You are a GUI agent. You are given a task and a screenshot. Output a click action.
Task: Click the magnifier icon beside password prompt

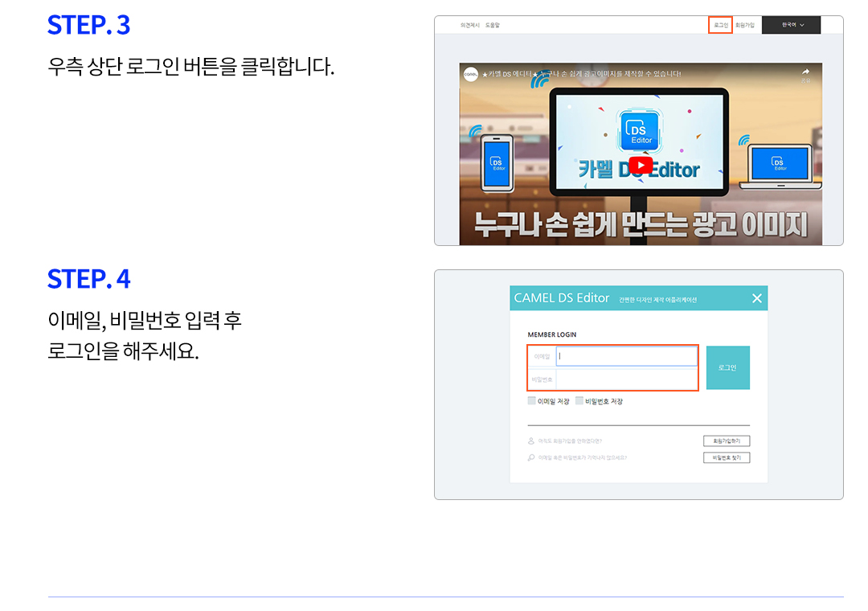531,457
